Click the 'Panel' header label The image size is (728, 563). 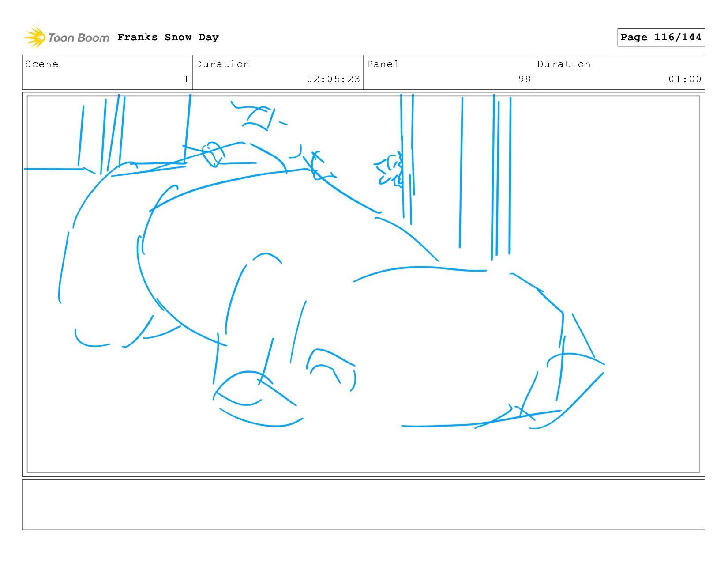[x=383, y=64]
